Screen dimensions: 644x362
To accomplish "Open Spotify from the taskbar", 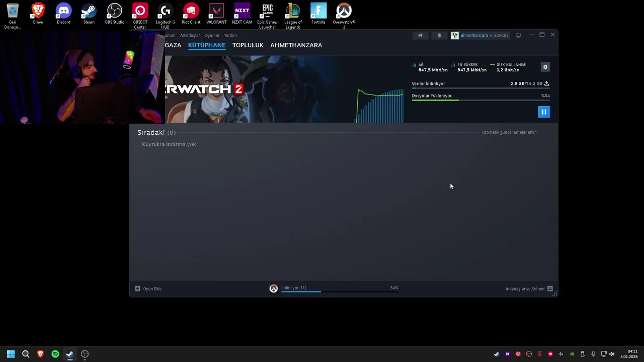I will coord(55,354).
